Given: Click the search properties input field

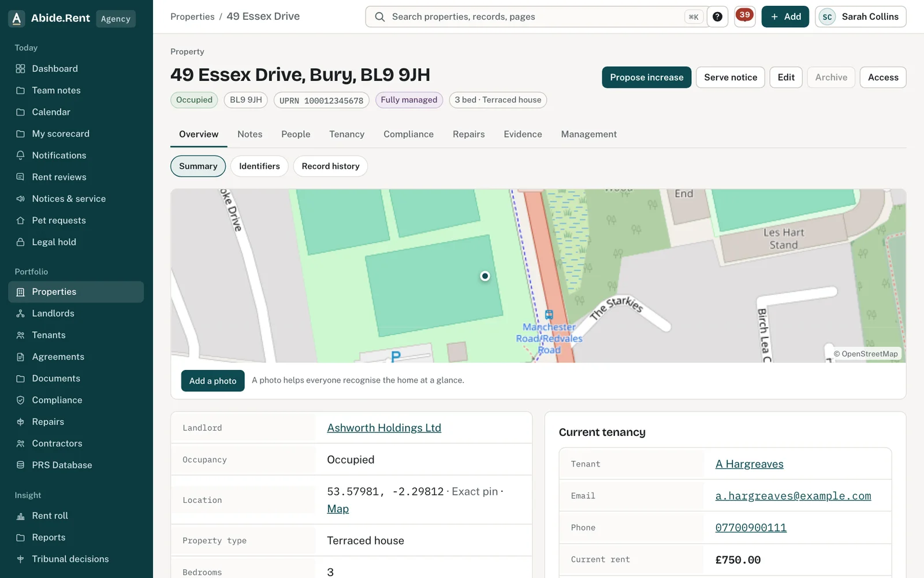Looking at the screenshot, I should point(537,17).
